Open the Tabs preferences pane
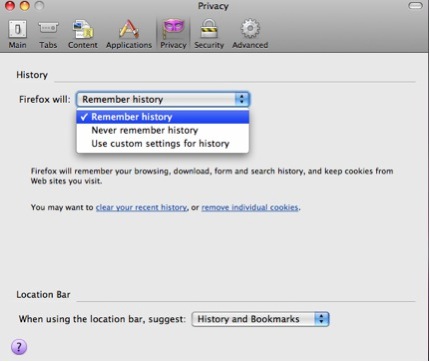 point(48,35)
